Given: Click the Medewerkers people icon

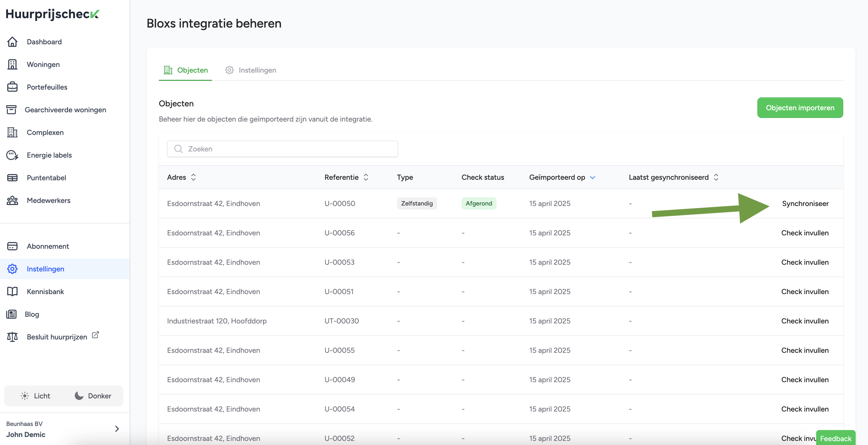Looking at the screenshot, I should pos(12,200).
